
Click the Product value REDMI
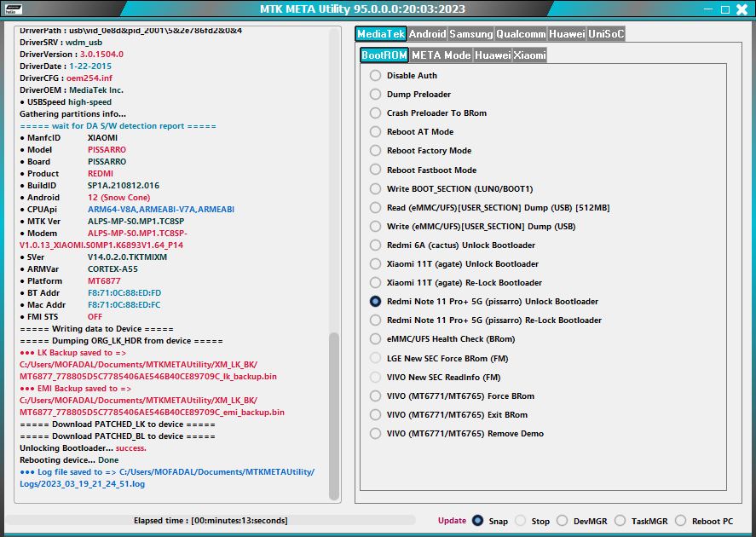(101, 174)
